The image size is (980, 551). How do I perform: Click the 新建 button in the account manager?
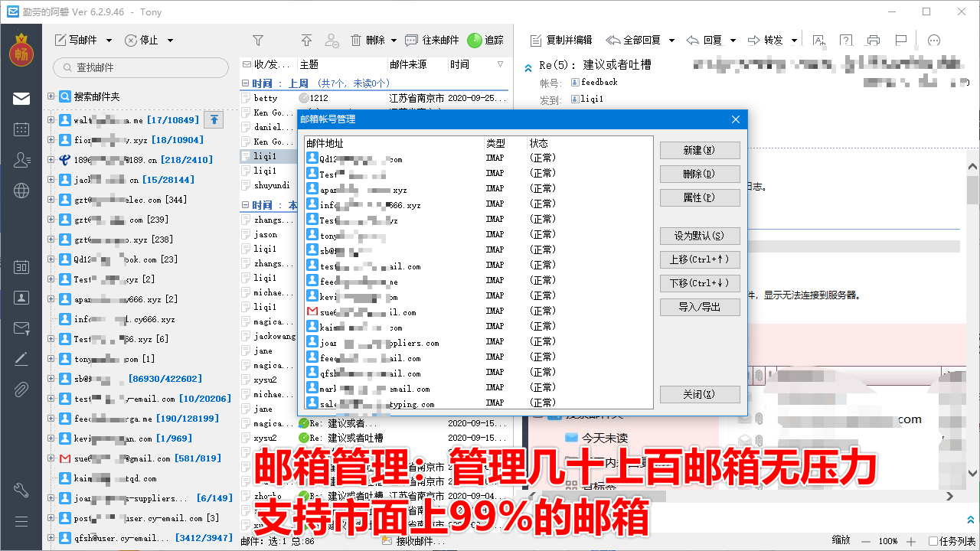coord(699,150)
